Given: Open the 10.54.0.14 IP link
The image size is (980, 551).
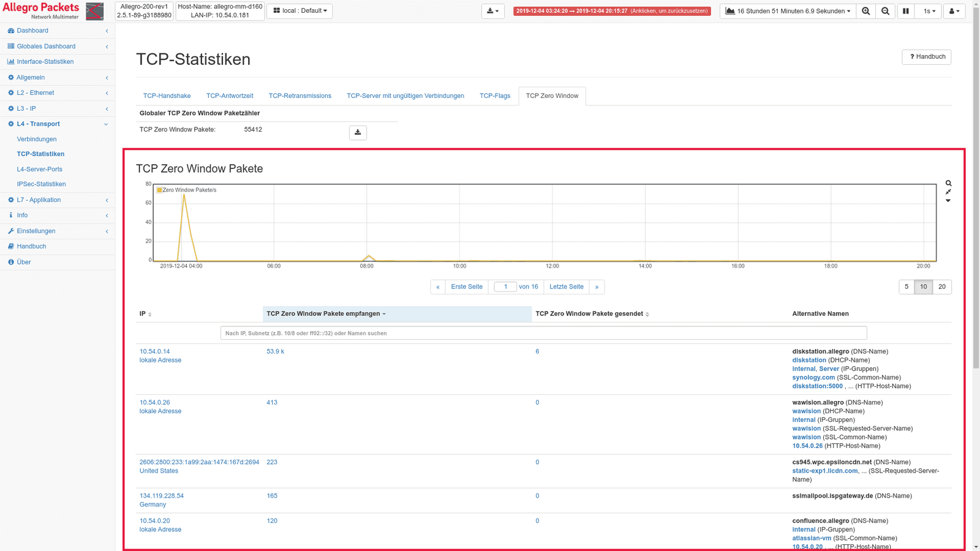Looking at the screenshot, I should click(x=154, y=351).
